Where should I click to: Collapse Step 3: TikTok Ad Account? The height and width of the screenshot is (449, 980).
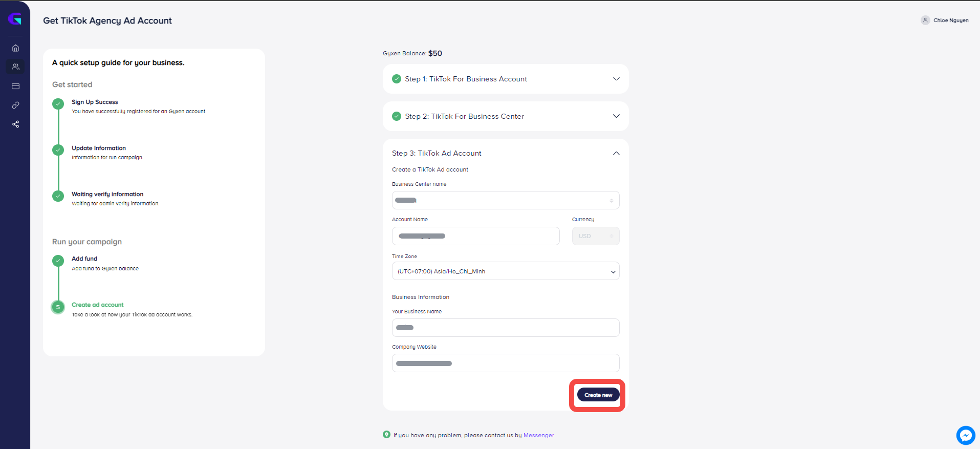[616, 153]
